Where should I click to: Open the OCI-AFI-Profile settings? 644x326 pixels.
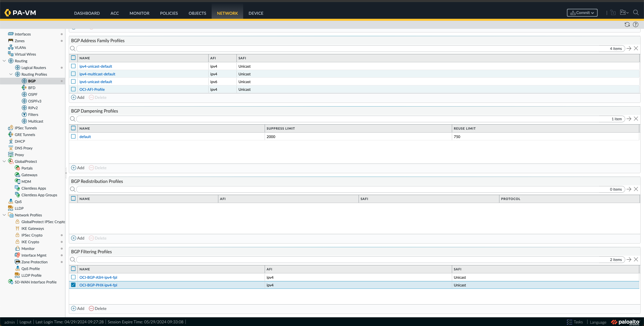click(x=92, y=89)
